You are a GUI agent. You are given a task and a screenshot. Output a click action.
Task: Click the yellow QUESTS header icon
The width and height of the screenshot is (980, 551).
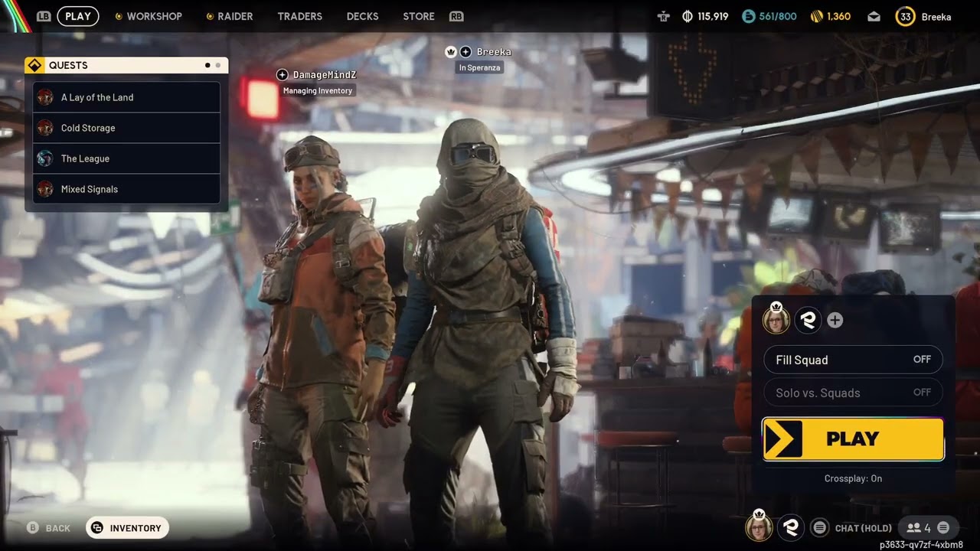click(34, 65)
